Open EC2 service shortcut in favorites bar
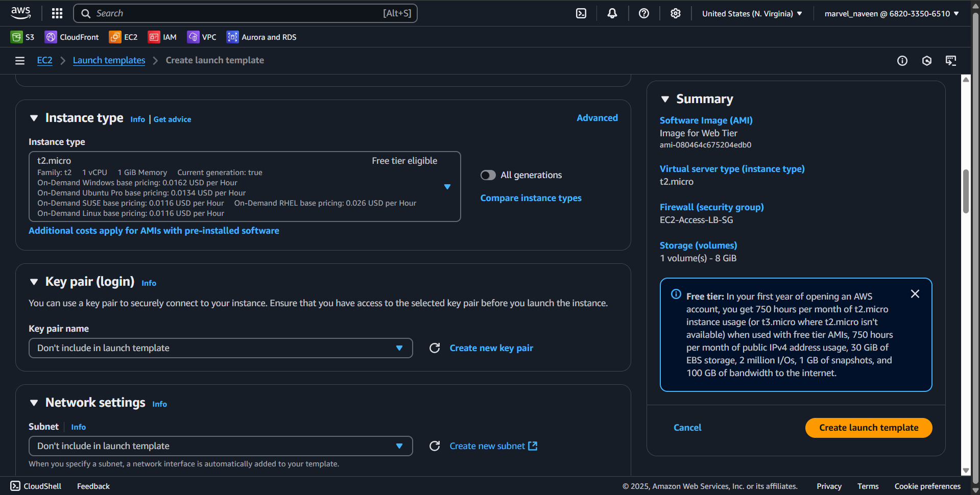The width and height of the screenshot is (980, 495). point(124,37)
